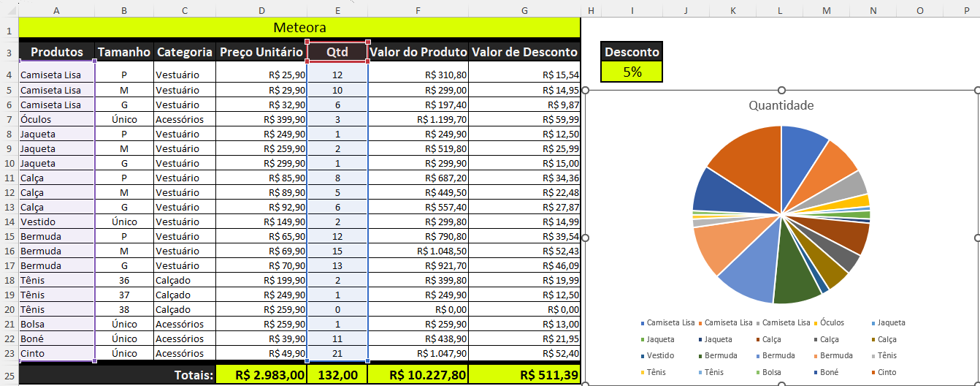This screenshot has height=386, width=980.
Task: Select the 5% discount cell
Action: pos(632,72)
